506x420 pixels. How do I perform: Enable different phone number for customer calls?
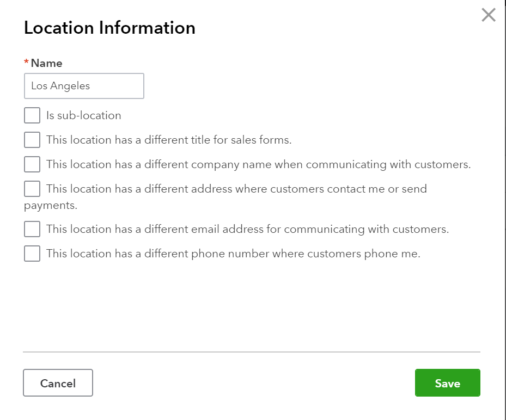point(32,253)
